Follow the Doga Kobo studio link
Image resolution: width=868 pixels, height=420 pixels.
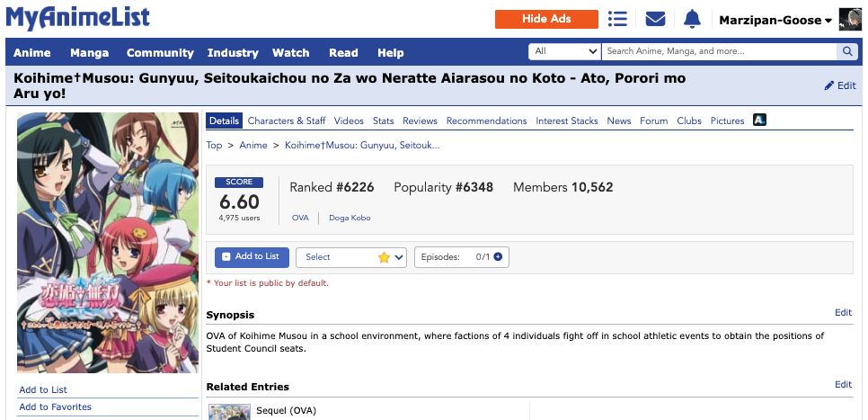coord(350,218)
